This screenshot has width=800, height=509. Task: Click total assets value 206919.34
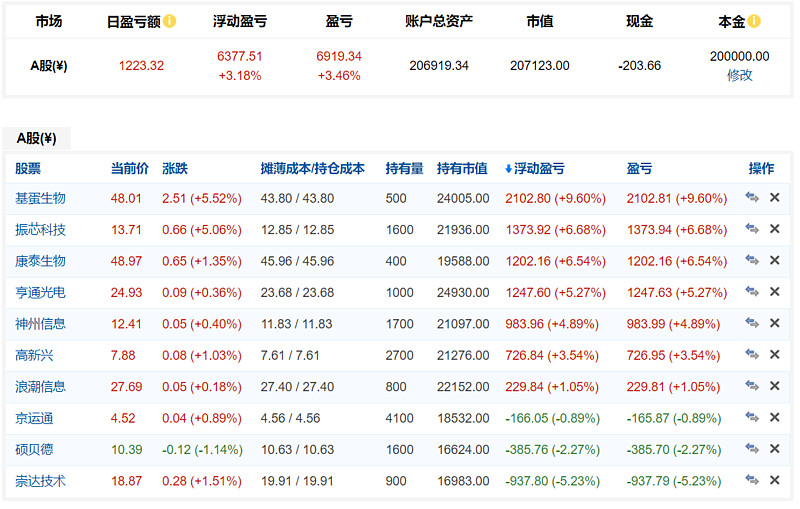tap(439, 66)
